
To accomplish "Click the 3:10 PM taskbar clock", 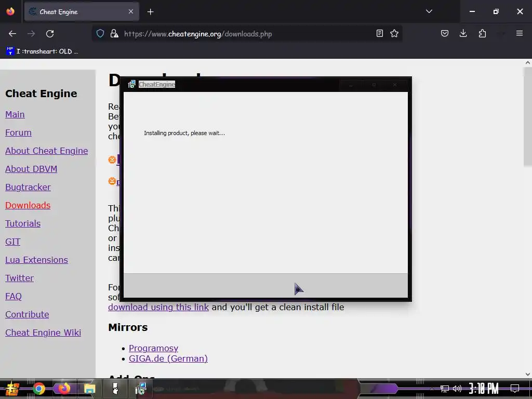I will [x=484, y=389].
